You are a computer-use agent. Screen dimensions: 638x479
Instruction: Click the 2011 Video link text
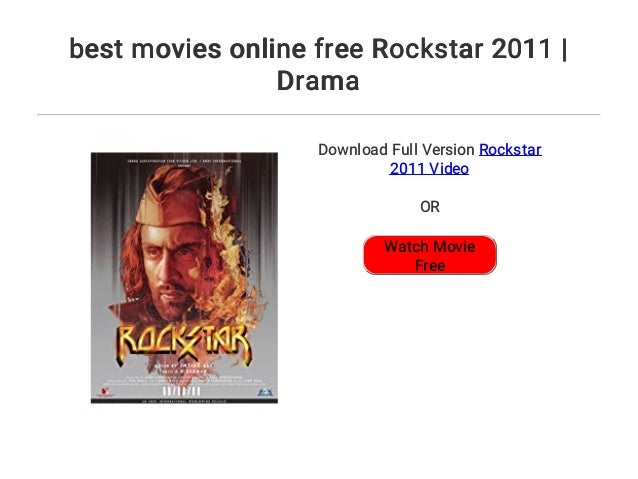click(x=429, y=168)
